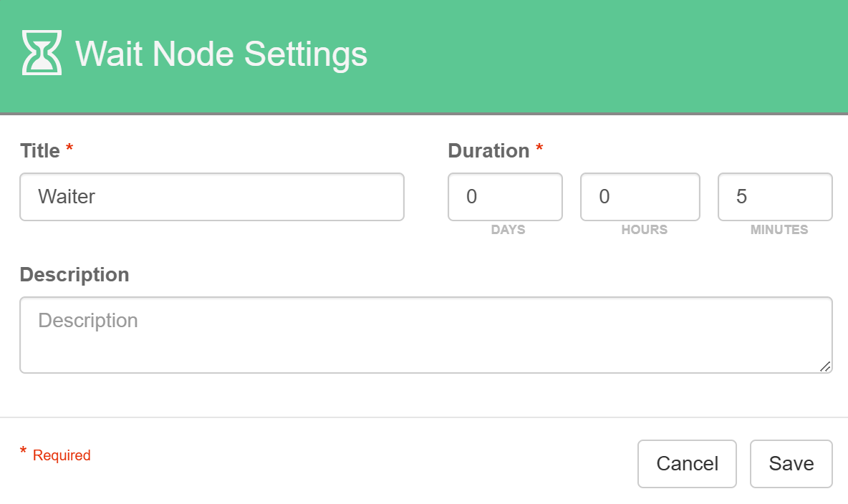Click the DAYS caption under the duration
848x504 pixels.
coord(508,230)
